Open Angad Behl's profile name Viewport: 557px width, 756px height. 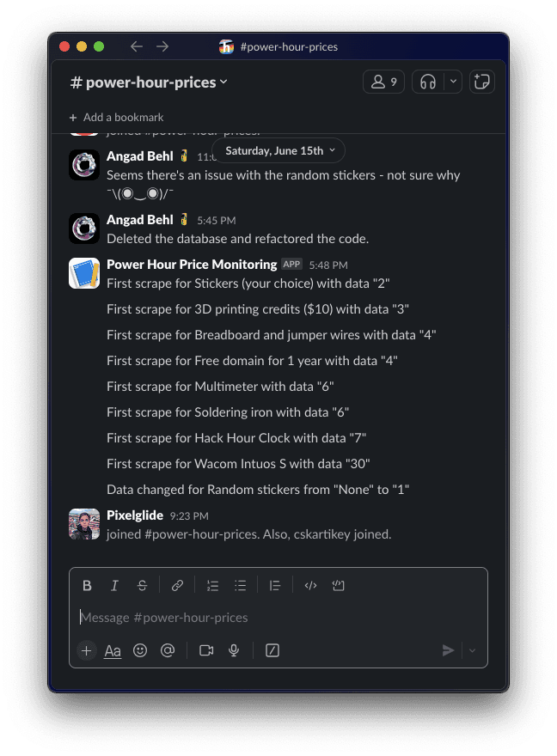[x=139, y=156]
